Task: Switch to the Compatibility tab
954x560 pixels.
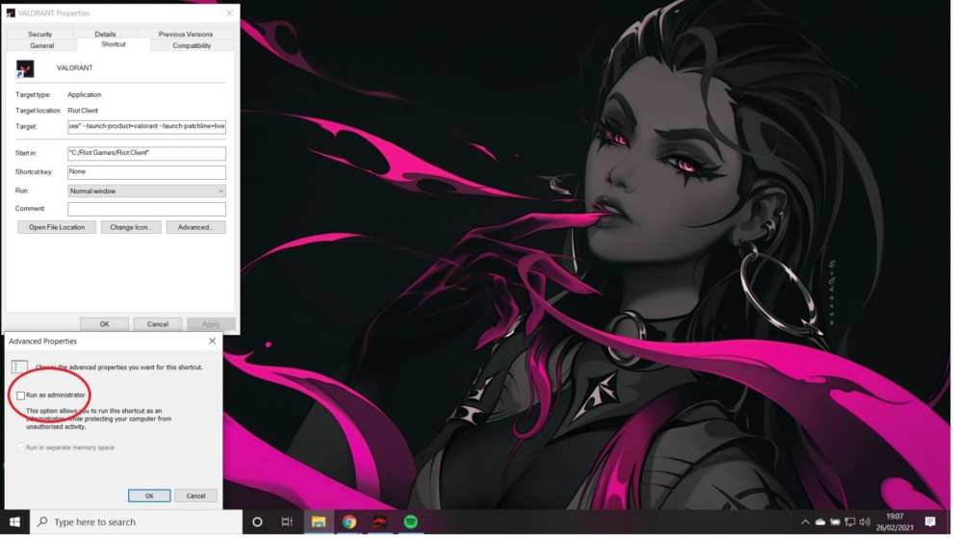Action: click(x=192, y=45)
